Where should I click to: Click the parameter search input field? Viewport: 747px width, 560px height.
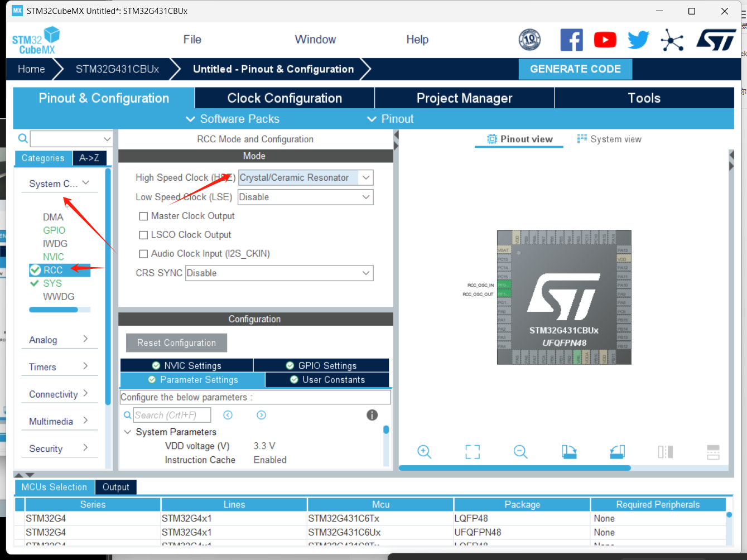(172, 415)
